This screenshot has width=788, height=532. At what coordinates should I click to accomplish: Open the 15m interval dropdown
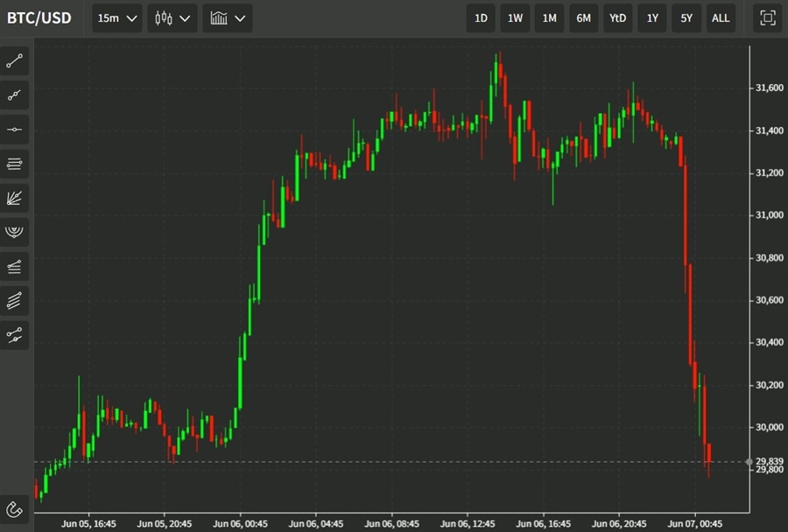click(117, 17)
